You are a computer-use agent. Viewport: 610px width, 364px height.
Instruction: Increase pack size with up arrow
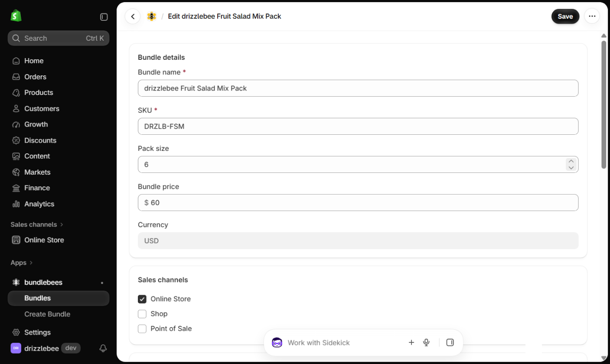coord(571,161)
